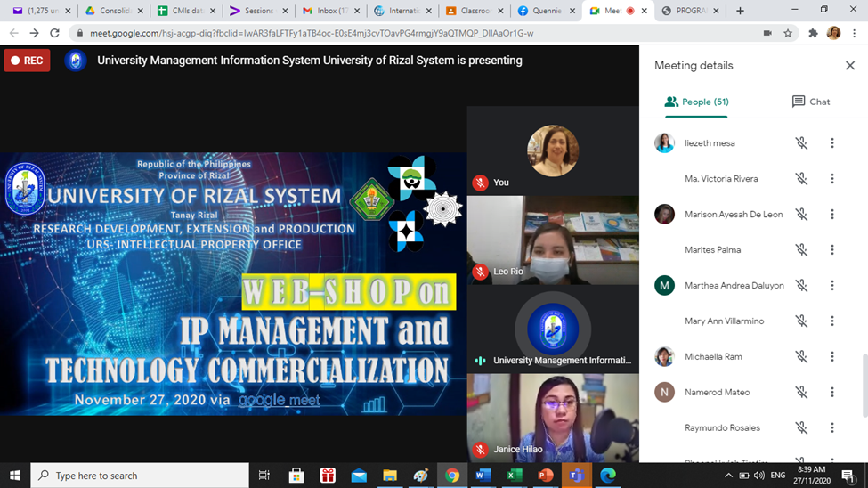Screen dimensions: 868x488
Task: Mute Raymundo Rosales's microphone
Action: tap(801, 427)
